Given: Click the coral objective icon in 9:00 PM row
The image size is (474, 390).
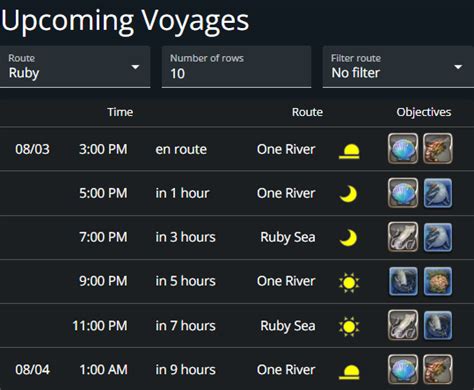Looking at the screenshot, I should (438, 281).
